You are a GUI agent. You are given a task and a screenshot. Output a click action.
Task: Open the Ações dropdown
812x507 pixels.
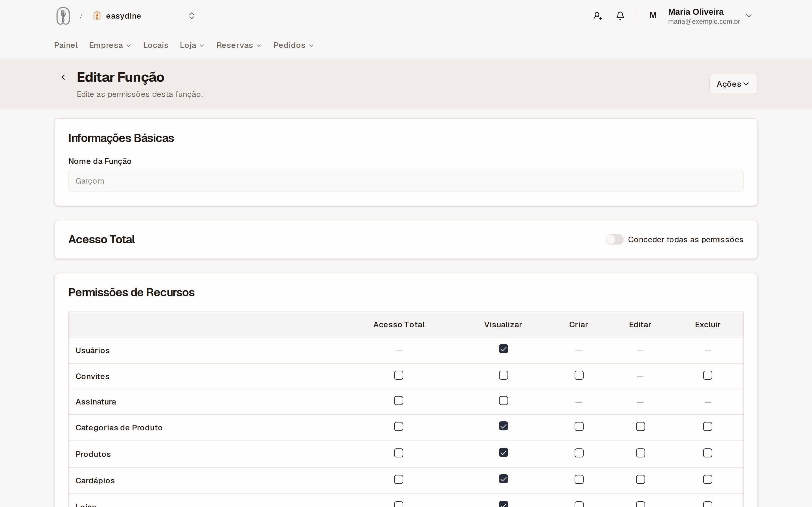click(x=733, y=84)
